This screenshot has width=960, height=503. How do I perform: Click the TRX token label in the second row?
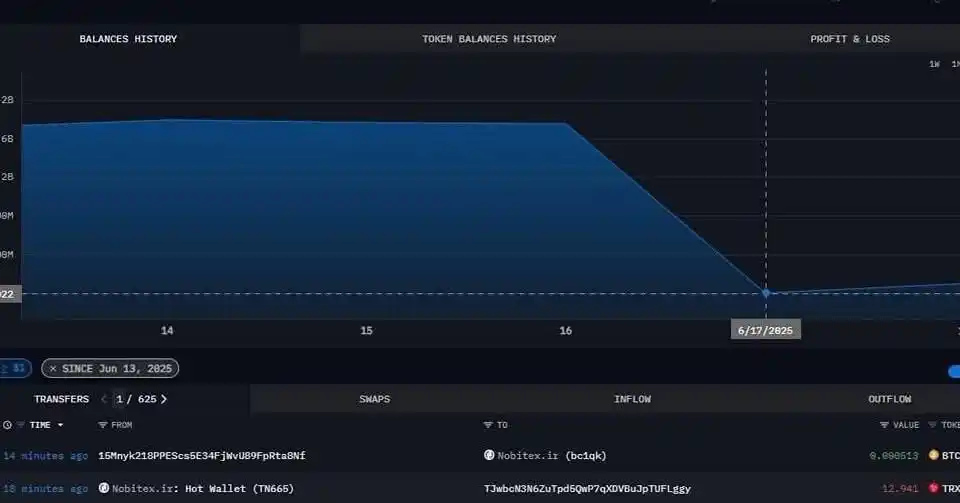951,488
